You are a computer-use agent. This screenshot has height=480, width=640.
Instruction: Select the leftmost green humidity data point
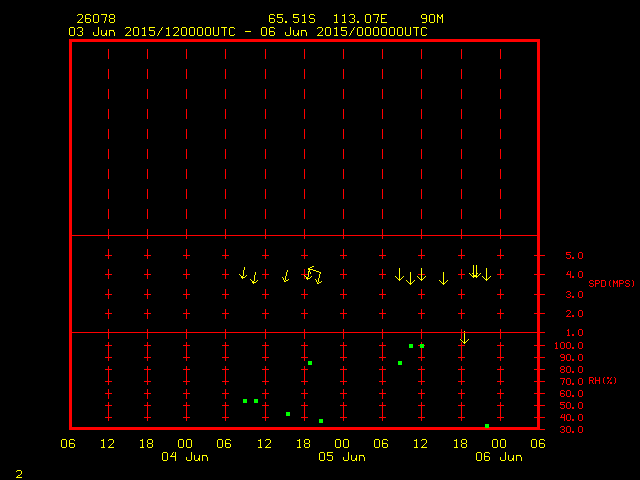pyautogui.click(x=245, y=401)
